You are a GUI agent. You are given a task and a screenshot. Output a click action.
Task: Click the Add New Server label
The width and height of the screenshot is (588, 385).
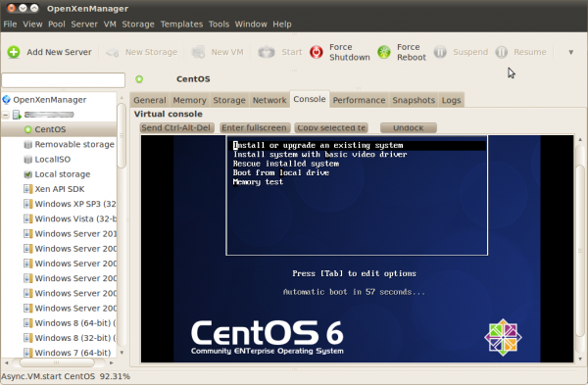[59, 52]
